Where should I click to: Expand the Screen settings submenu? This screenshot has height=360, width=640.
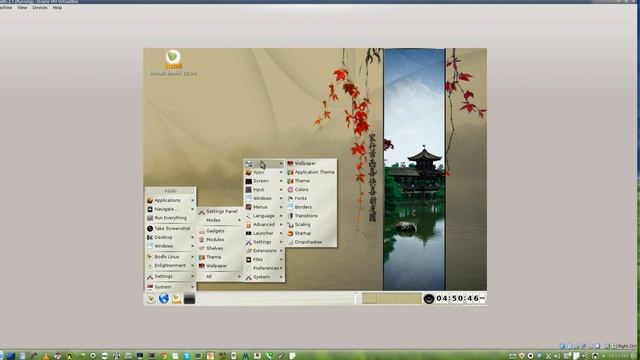click(264, 181)
